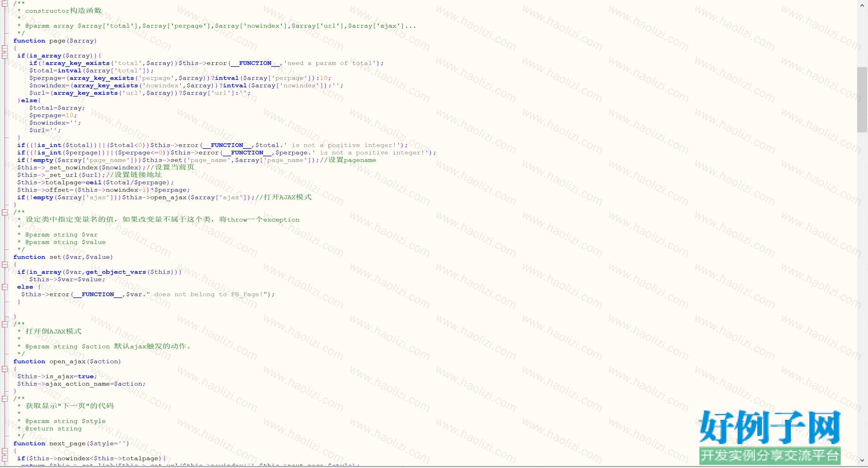Click the '@return string' comment line

pyautogui.click(x=49, y=429)
